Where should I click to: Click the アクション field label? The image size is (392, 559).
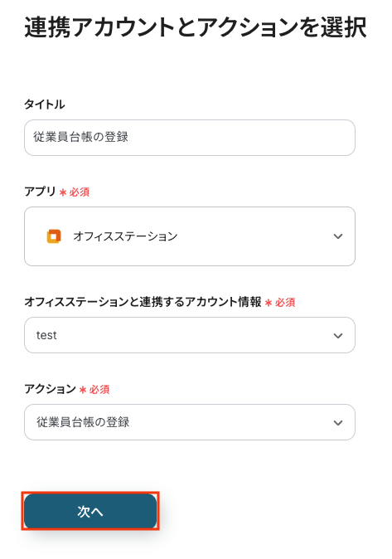tap(51, 389)
